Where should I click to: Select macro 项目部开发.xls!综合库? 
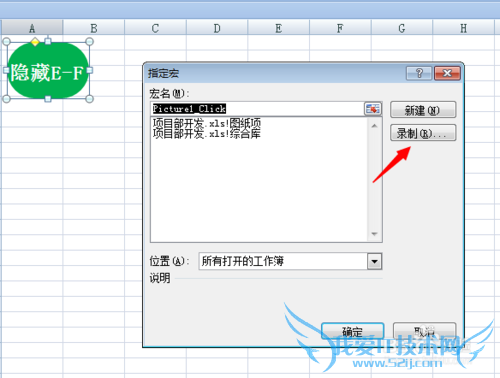(x=207, y=134)
